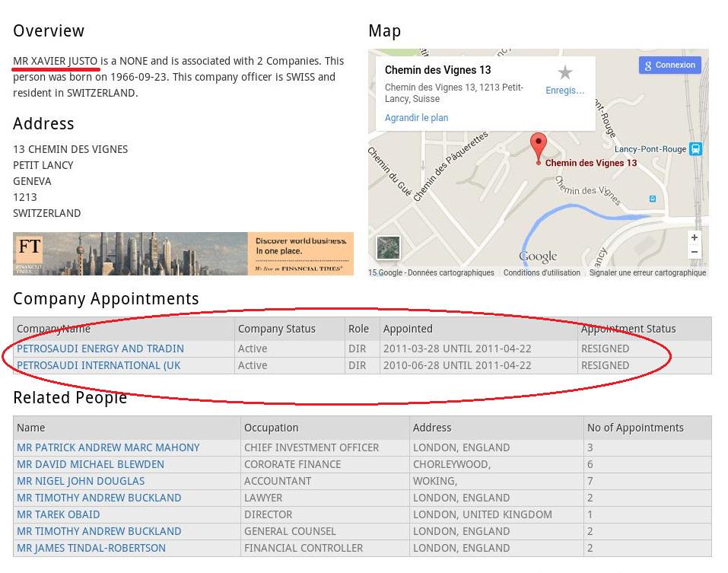Open PETROSAUDI ENERGY AND TRADIN company link
Screen dimensions: 728x573
pos(100,349)
